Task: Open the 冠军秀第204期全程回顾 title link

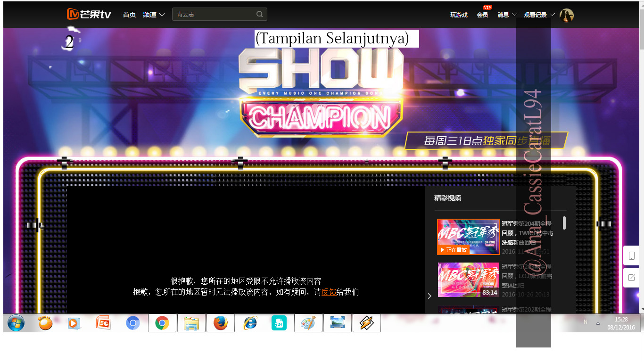Action: [527, 233]
